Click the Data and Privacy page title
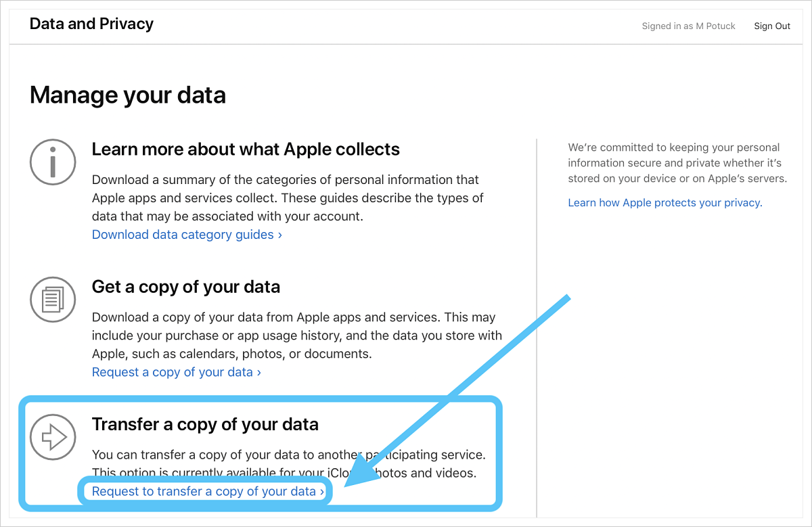 point(91,24)
